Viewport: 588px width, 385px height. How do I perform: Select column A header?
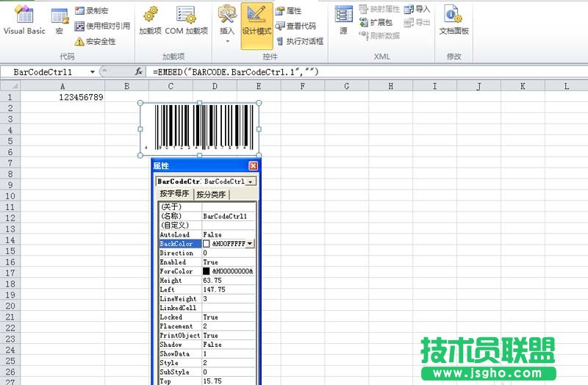pyautogui.click(x=62, y=86)
